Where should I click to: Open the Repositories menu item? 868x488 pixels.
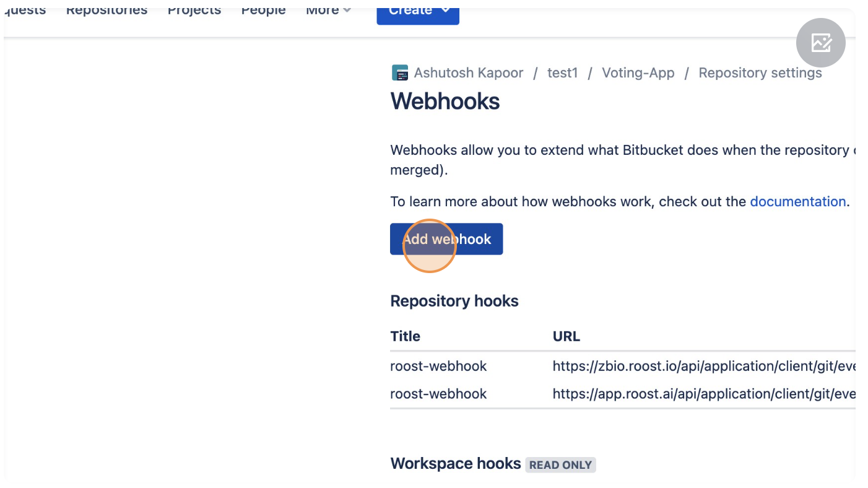106,10
